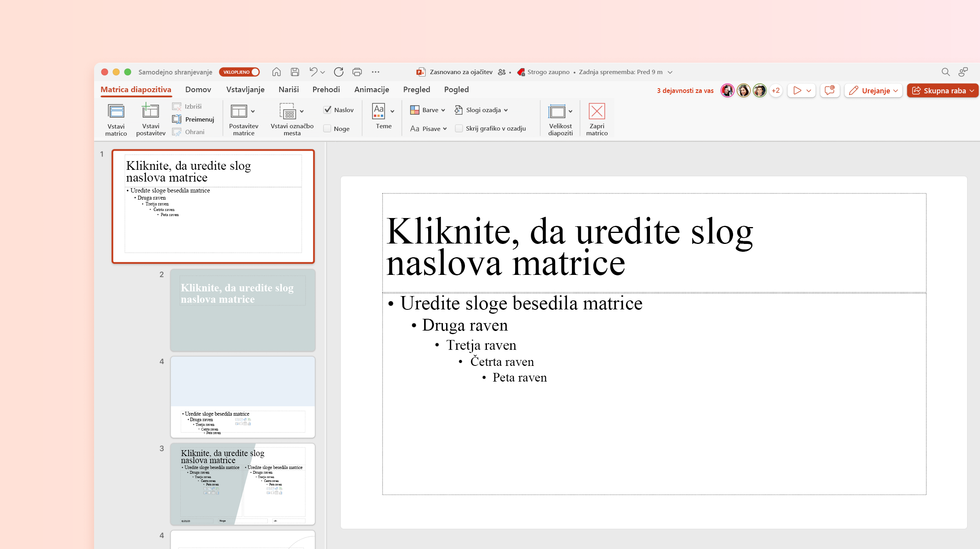The width and height of the screenshot is (980, 549).
Task: Switch to the Domov tab
Action: tap(198, 89)
